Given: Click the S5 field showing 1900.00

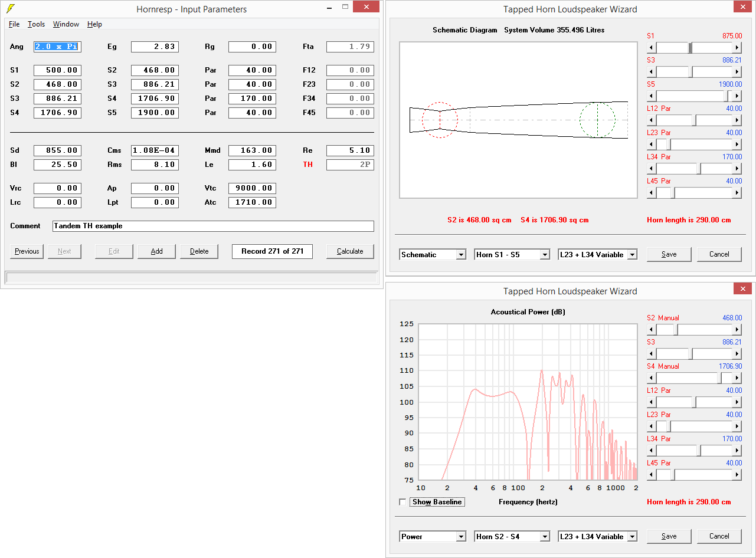Looking at the screenshot, I should (x=155, y=113).
